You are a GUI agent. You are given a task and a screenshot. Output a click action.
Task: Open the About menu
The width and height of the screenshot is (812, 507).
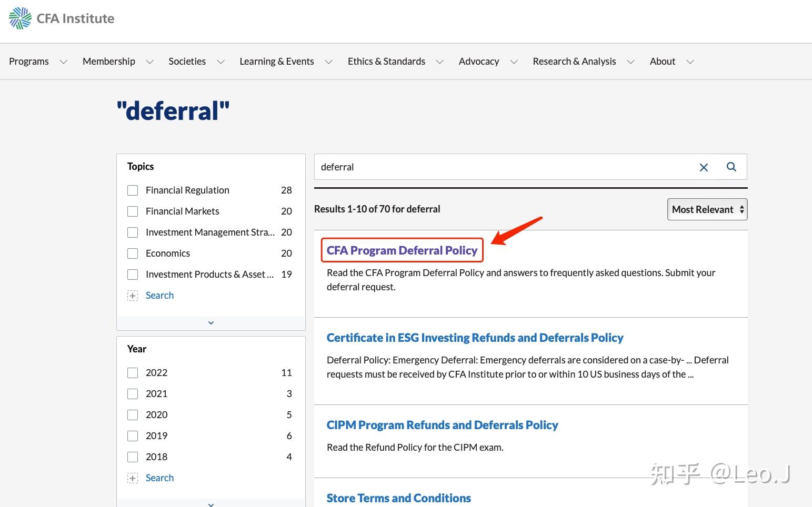point(663,62)
